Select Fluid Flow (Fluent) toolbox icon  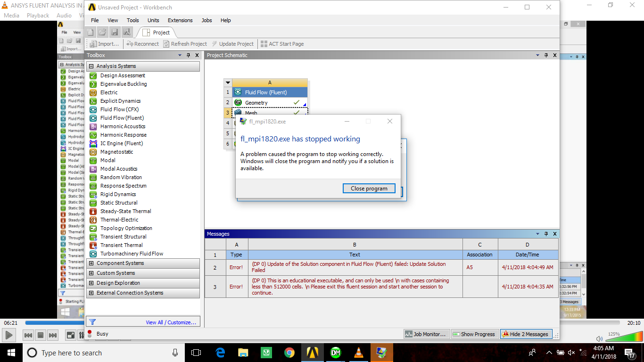(93, 118)
